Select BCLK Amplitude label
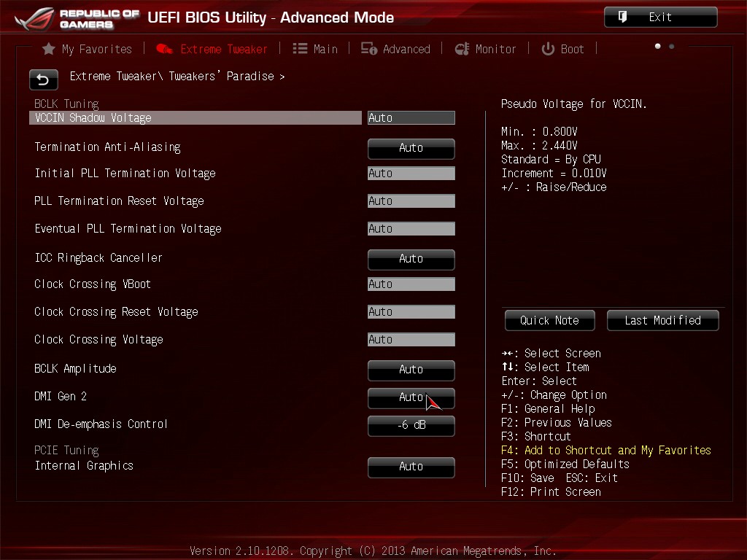Image resolution: width=747 pixels, height=560 pixels. 75,368
